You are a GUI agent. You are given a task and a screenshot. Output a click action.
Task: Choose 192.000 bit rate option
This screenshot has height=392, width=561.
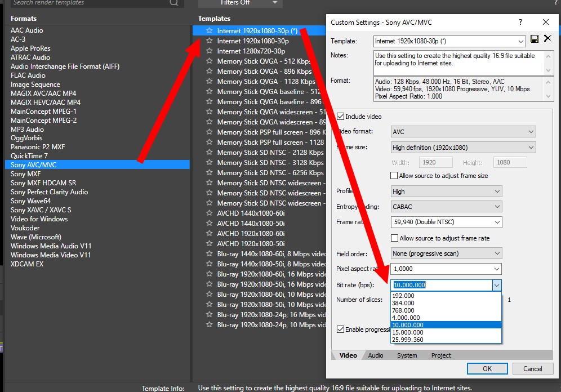click(x=446, y=296)
